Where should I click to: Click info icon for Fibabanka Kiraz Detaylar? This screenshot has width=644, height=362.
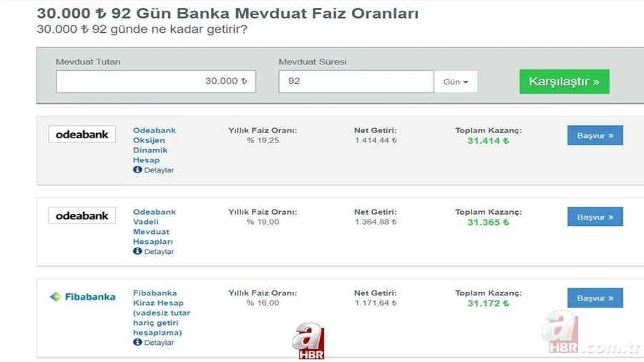tap(137, 342)
